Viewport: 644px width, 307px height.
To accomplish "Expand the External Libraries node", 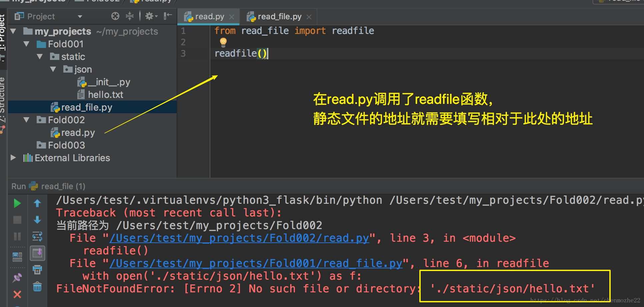I will 13,157.
